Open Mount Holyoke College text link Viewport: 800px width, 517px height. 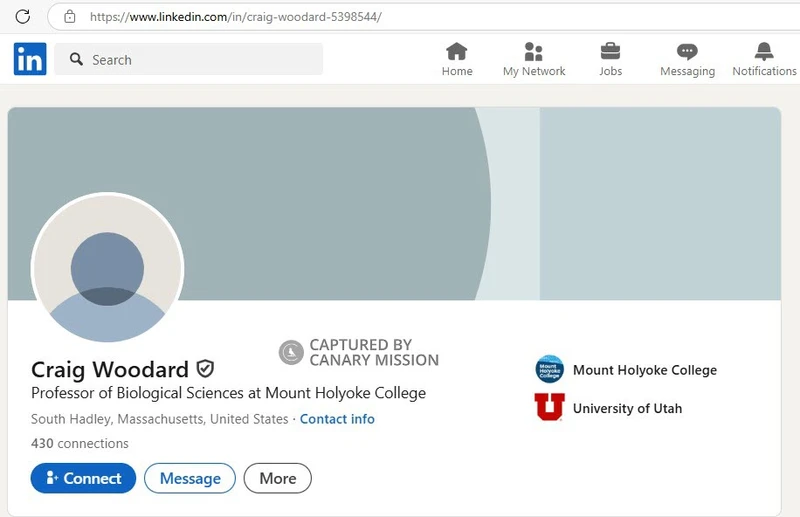pyautogui.click(x=644, y=370)
